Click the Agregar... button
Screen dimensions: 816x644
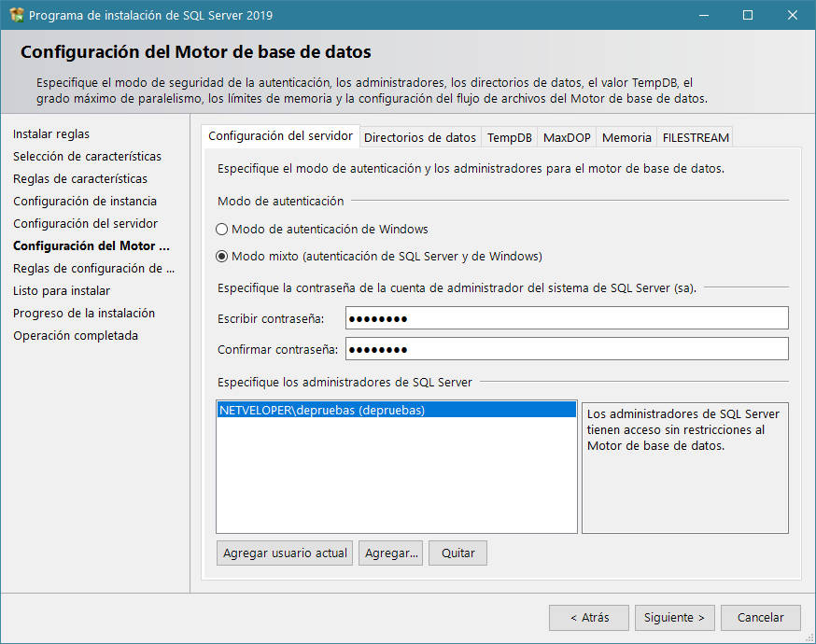(x=391, y=553)
